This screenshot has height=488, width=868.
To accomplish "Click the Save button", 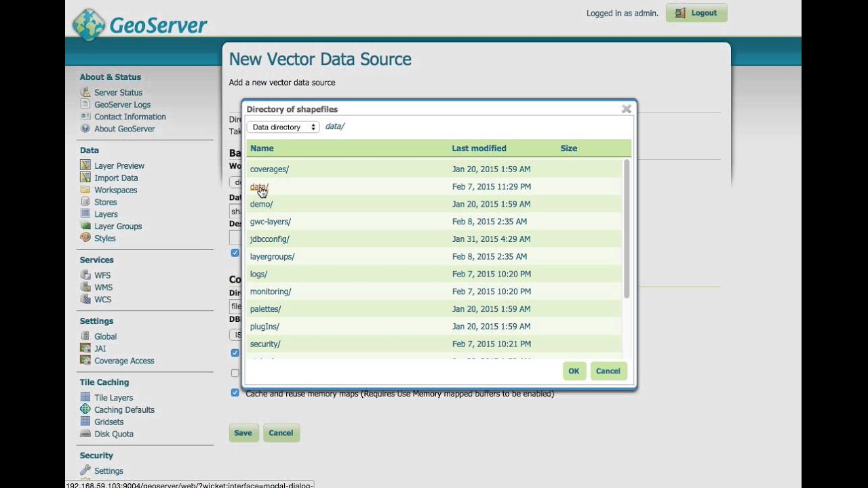I will pos(243,433).
